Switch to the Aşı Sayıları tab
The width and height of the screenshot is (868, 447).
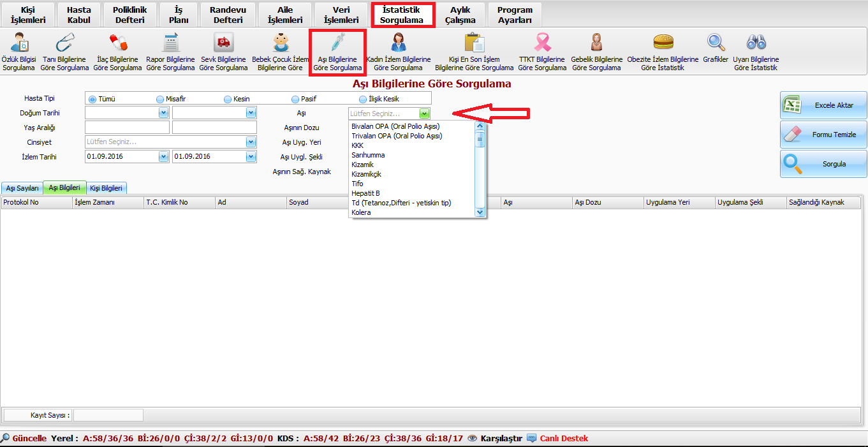[23, 188]
